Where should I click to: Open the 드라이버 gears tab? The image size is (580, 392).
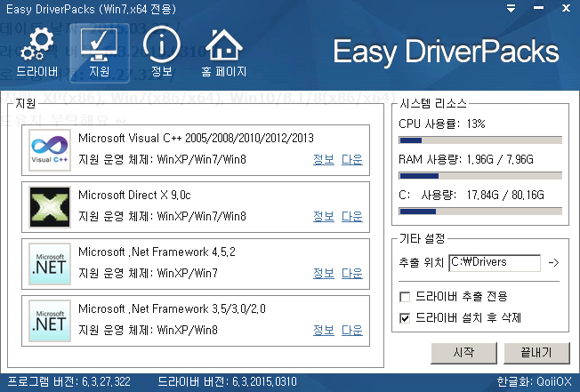coord(37,52)
